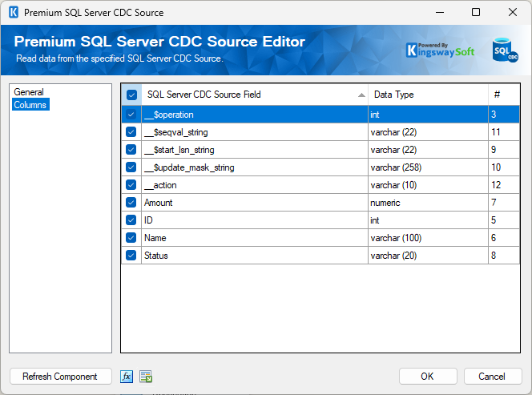Click the KingswaySoft logo in the banner
This screenshot has width=532, height=395.
[441, 50]
